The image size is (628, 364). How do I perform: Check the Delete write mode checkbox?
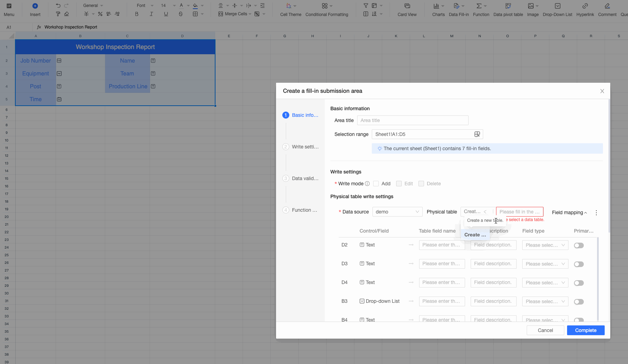tap(421, 184)
